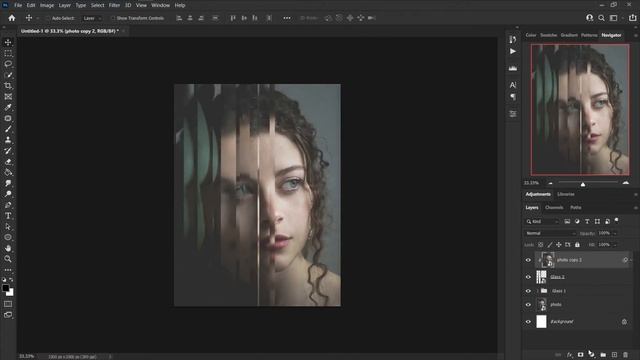This screenshot has height=360, width=640.
Task: Click the Share icon in top right
Action: coord(632,18)
